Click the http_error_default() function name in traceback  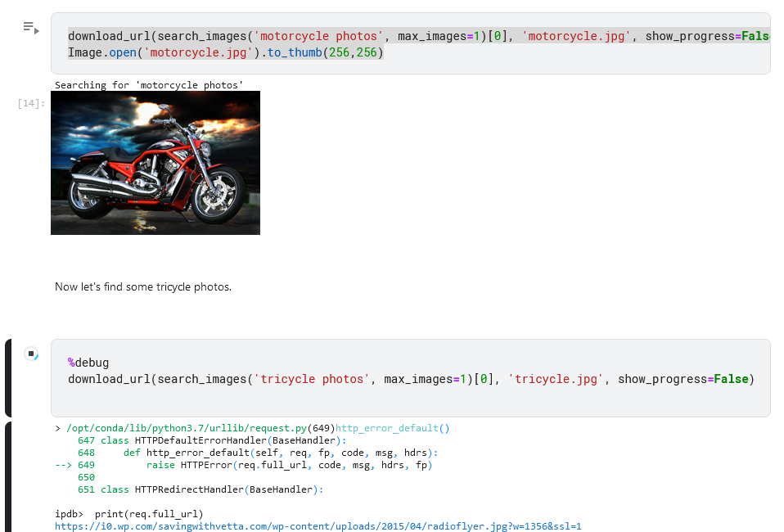393,428
